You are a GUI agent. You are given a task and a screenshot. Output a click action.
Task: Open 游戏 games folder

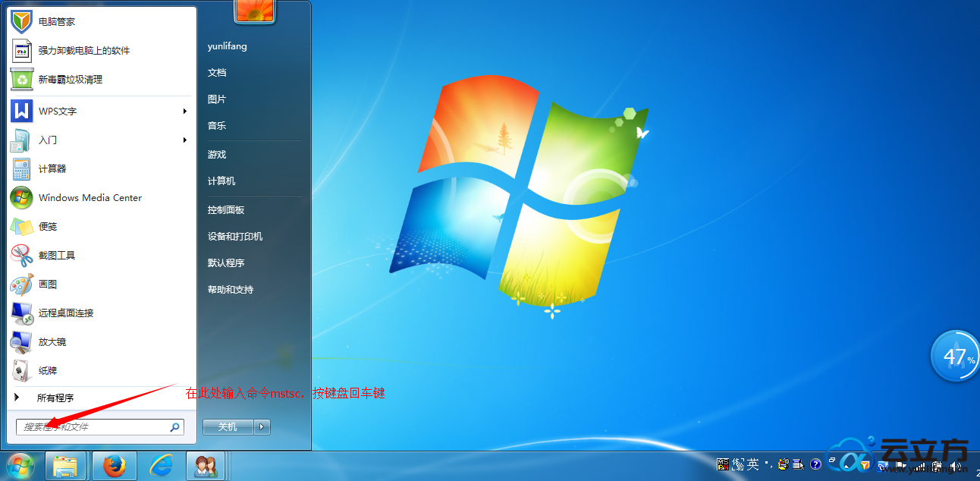217,154
